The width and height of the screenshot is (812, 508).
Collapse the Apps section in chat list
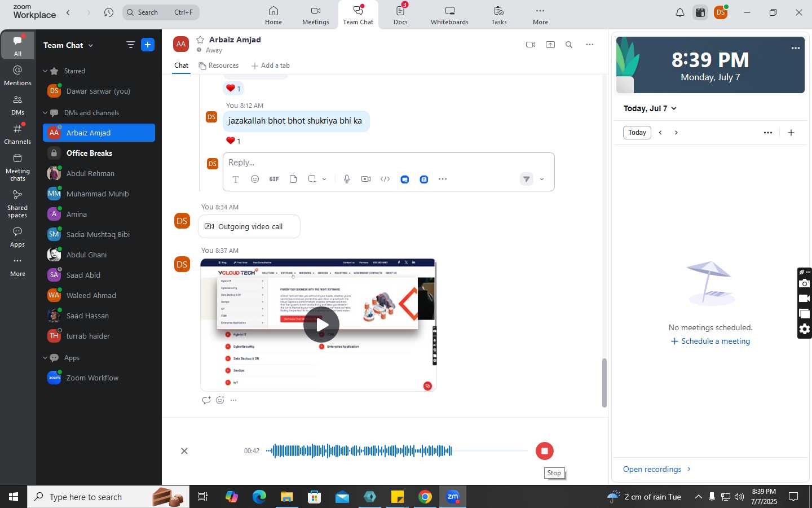pyautogui.click(x=45, y=358)
